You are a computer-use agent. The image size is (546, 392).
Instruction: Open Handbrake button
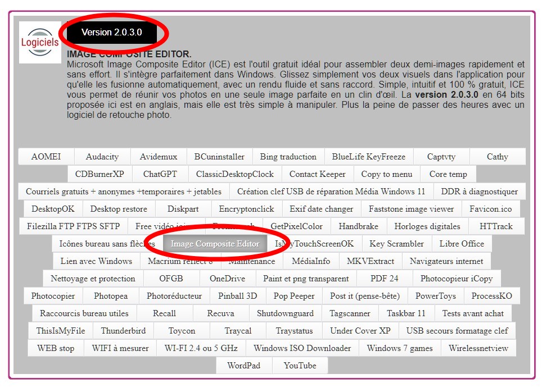coord(359,226)
